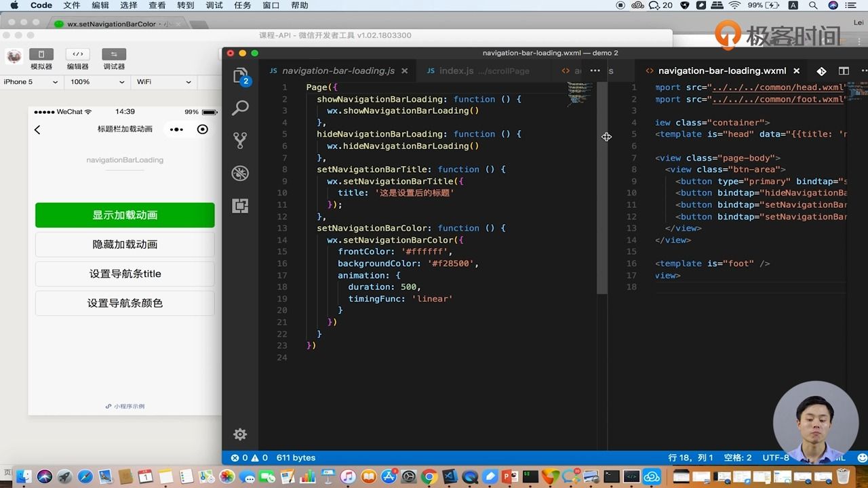Click the vertical scrollbar of the left editor
868x488 pixels.
coord(601,187)
